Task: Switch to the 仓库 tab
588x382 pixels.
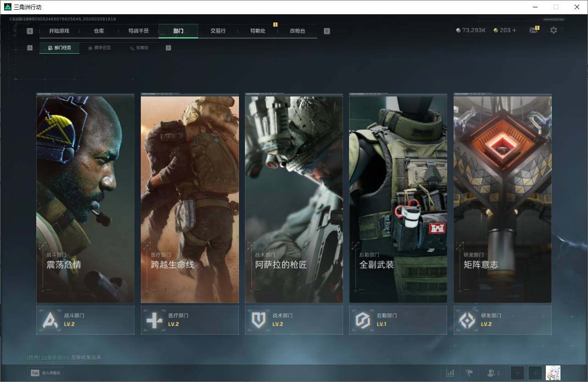Action: pos(99,31)
